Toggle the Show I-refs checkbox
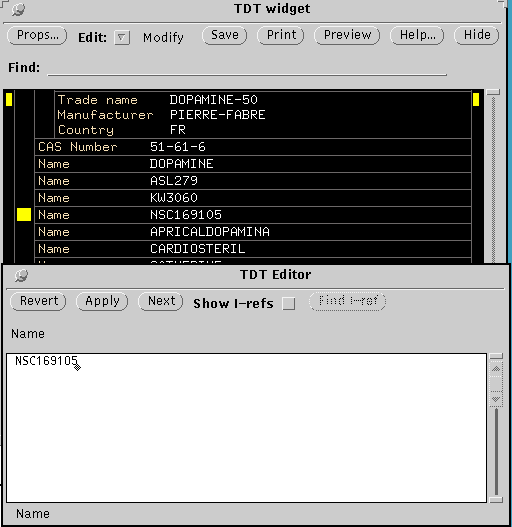The height and width of the screenshot is (527, 512). (x=289, y=303)
